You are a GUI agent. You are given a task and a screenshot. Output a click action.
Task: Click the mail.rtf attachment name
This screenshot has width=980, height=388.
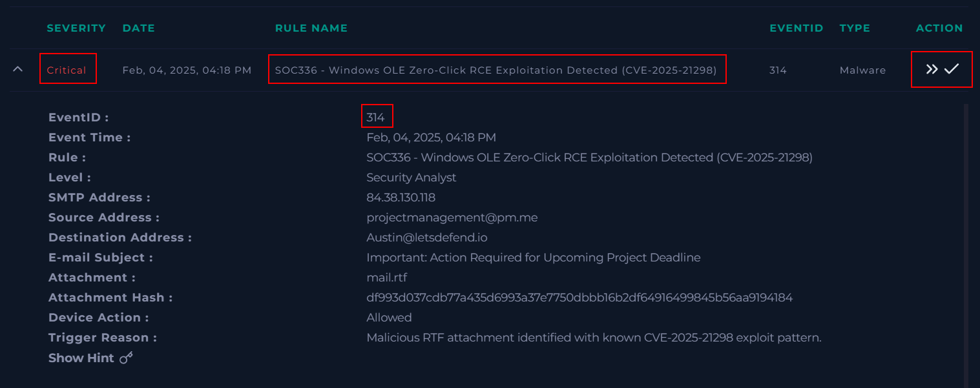tap(386, 278)
